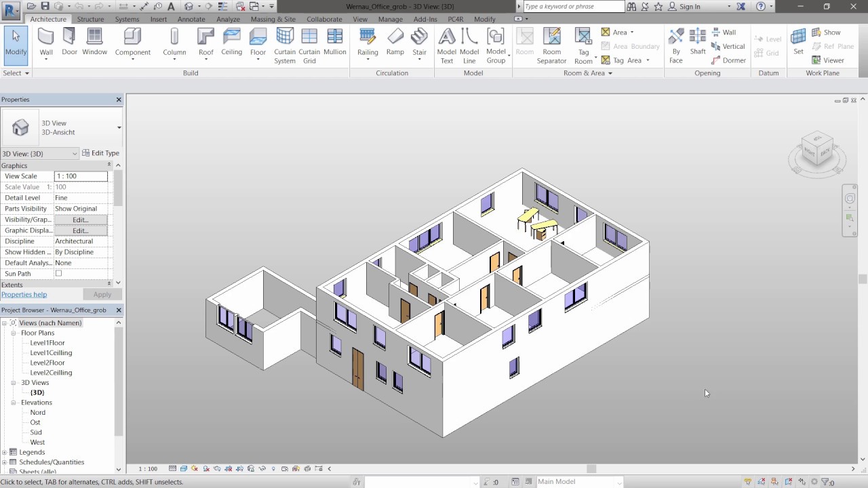Click the Tag Room tool
The image size is (868, 488).
(584, 46)
